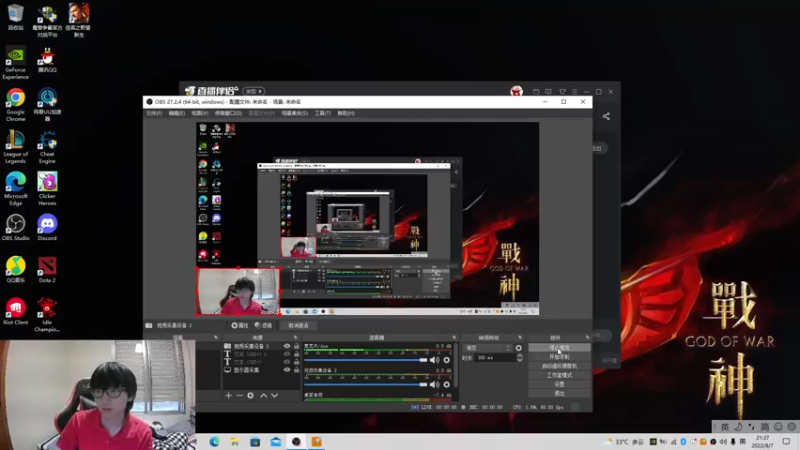Screen dimensions: 800x450
Task: Click the user avatar in the streaming companion window
Action: 516,91
